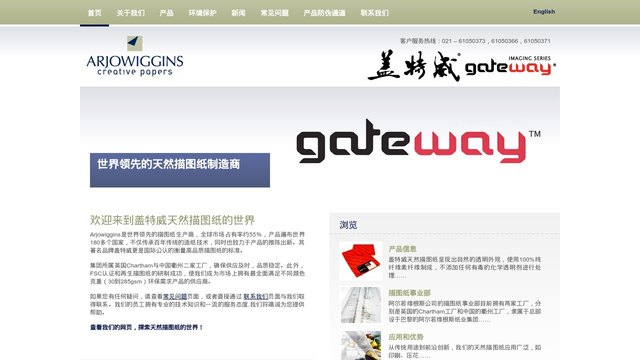Open the 常见问题 FAQ menu item
The image size is (640, 360).
(274, 13)
